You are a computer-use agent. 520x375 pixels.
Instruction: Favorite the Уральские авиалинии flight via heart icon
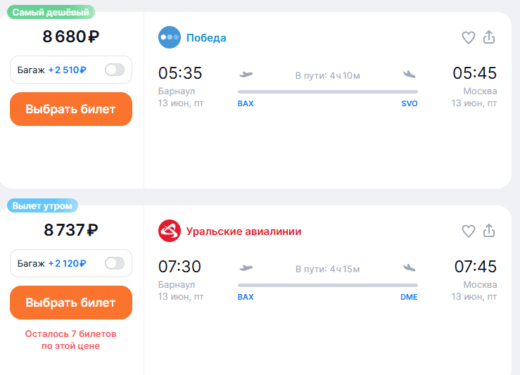(x=468, y=231)
